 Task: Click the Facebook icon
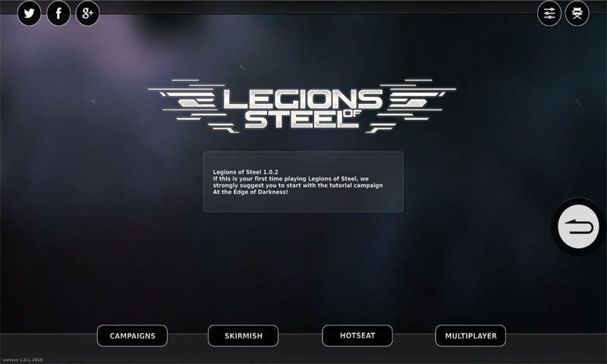58,14
